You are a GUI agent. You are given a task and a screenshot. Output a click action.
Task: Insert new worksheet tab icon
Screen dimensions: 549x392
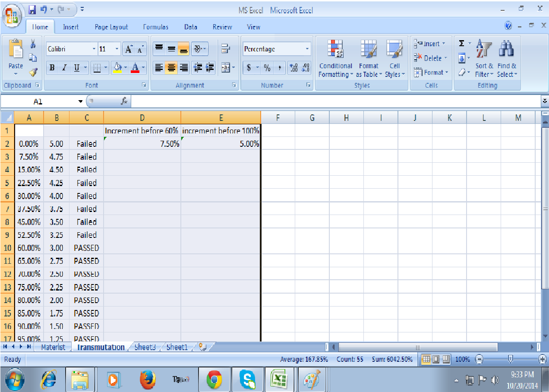click(202, 347)
